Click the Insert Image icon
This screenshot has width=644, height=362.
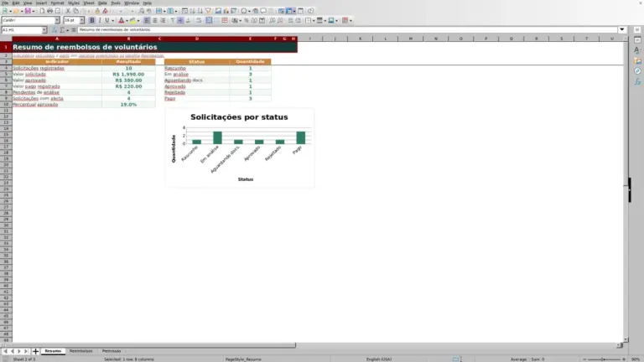218,11
